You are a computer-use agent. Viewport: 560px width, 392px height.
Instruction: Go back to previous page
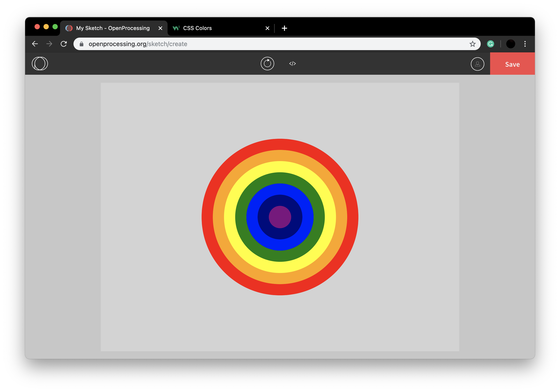pos(35,44)
